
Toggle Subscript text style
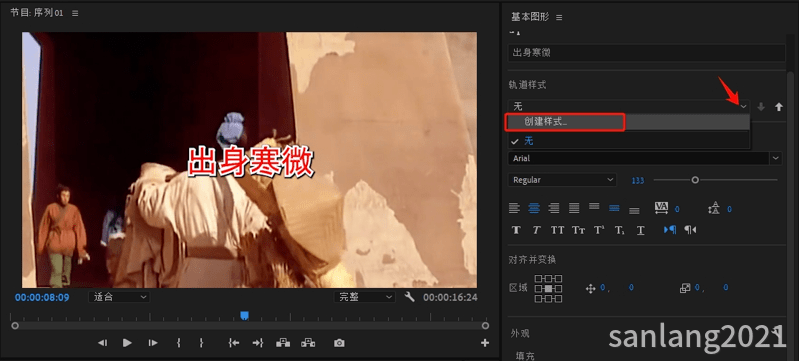[x=620, y=230]
